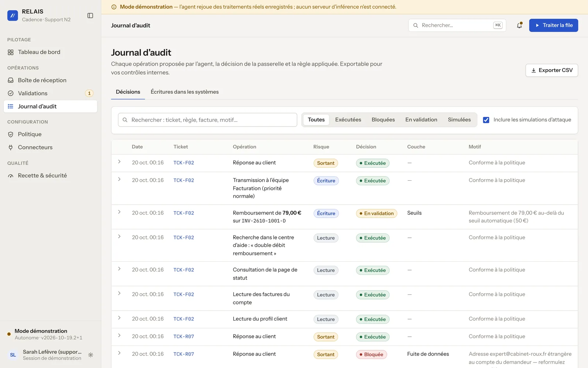Click the info icon in demo banner
Screen dimensions: 588x368
point(114,7)
